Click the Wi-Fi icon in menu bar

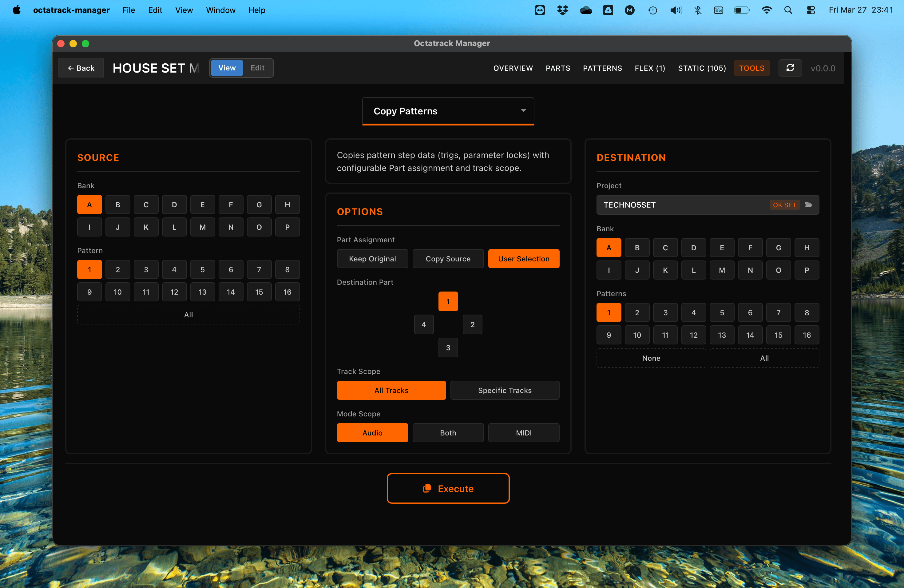767,10
